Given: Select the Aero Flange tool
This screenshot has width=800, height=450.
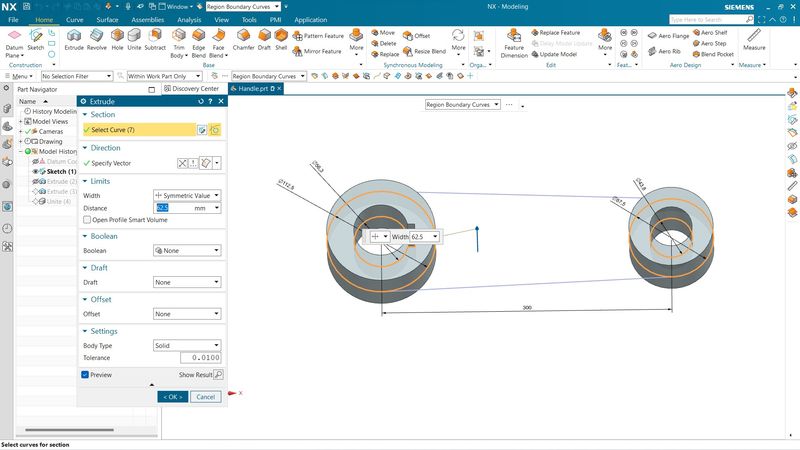Looking at the screenshot, I should 668,36.
